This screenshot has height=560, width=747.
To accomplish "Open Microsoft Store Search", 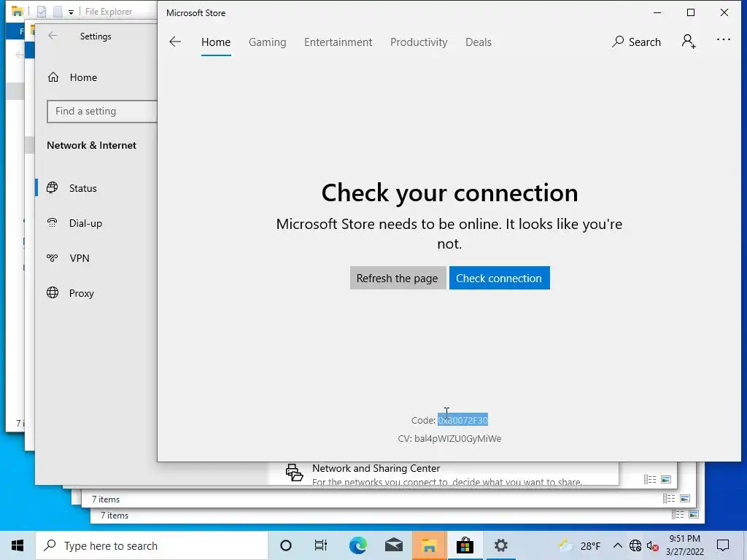I will click(x=636, y=42).
